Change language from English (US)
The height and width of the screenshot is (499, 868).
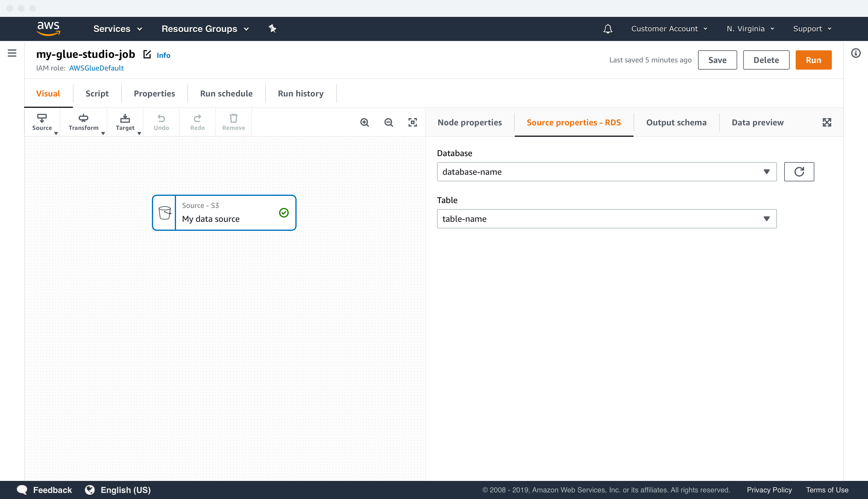[118, 490]
